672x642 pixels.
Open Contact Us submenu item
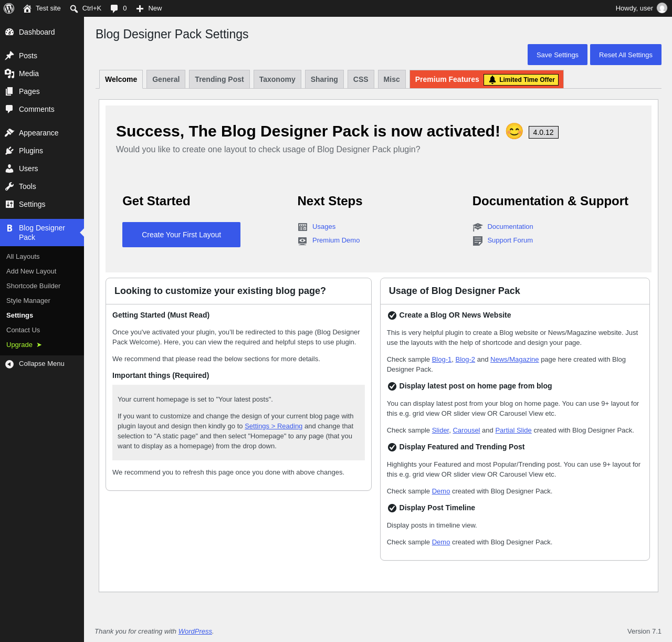pos(42,330)
